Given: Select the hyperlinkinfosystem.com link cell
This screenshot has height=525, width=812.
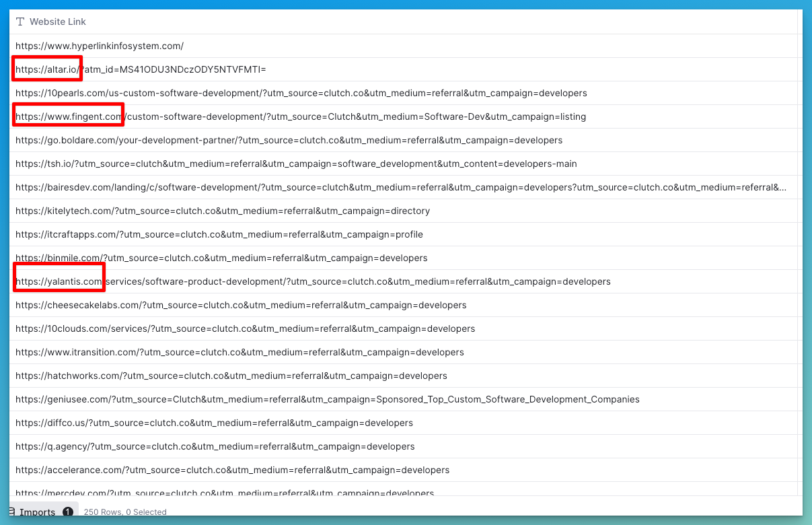Looking at the screenshot, I should pos(403,46).
